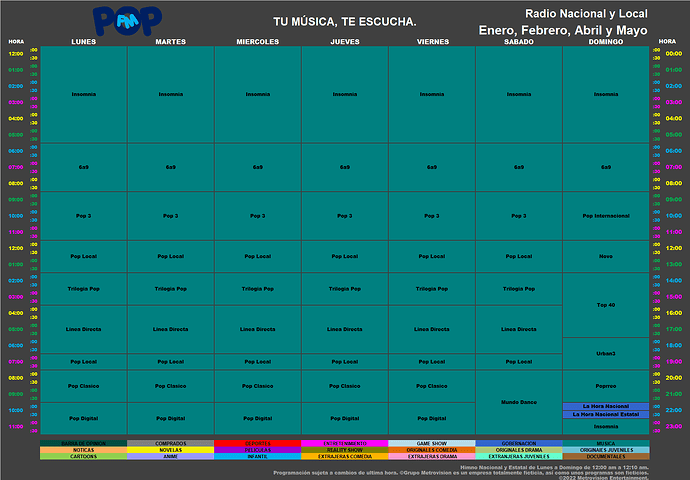Click the early-morning Insomnia block under Domingo
This screenshot has width=690, height=480.
click(x=606, y=94)
